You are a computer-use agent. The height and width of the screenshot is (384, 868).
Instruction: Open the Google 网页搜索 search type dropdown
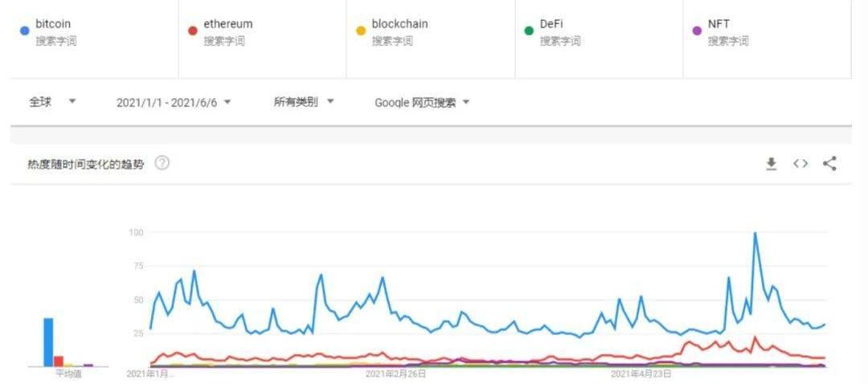coord(422,102)
